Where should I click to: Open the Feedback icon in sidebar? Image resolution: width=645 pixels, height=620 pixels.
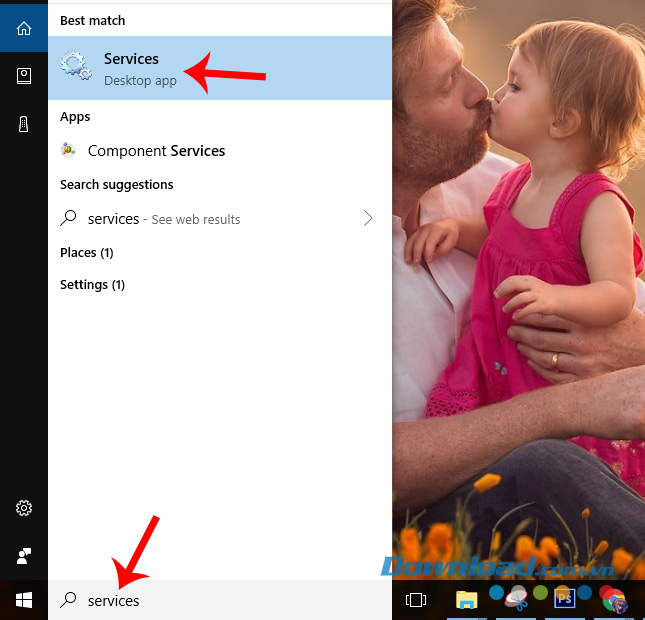tap(24, 556)
